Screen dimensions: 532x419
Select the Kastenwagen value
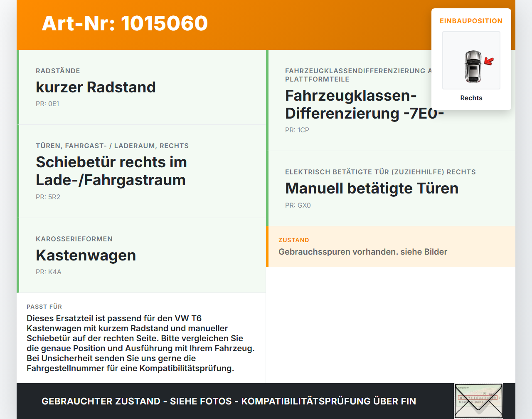pyautogui.click(x=86, y=255)
